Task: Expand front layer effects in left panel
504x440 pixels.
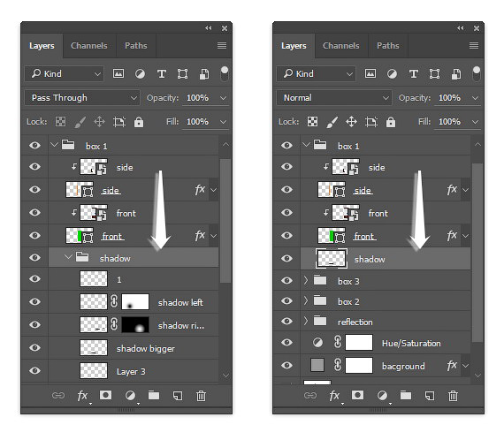Action: coord(213,236)
